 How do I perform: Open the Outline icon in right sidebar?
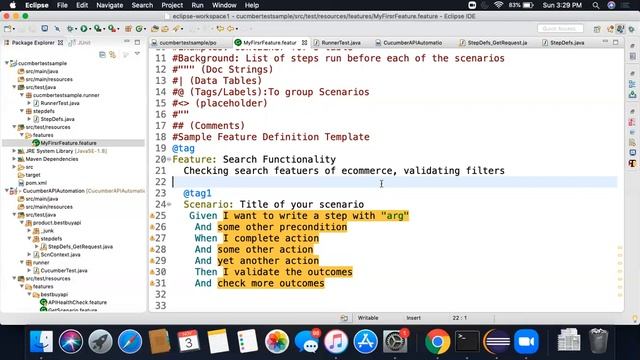pyautogui.click(x=632, y=84)
